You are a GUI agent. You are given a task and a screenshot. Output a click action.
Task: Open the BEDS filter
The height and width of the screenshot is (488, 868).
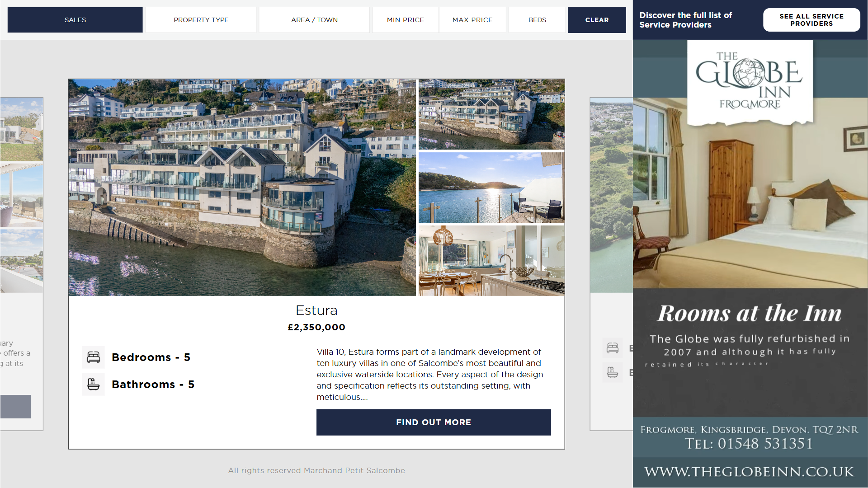click(537, 20)
